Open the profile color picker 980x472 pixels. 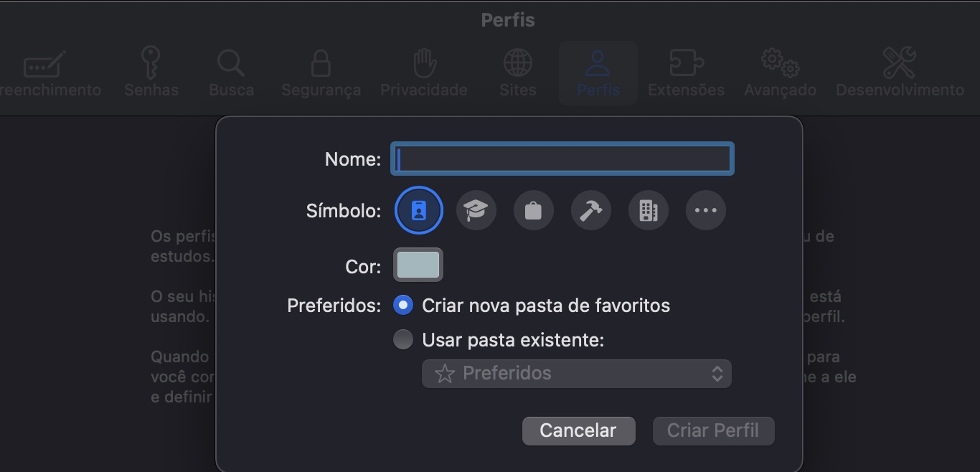click(x=418, y=264)
